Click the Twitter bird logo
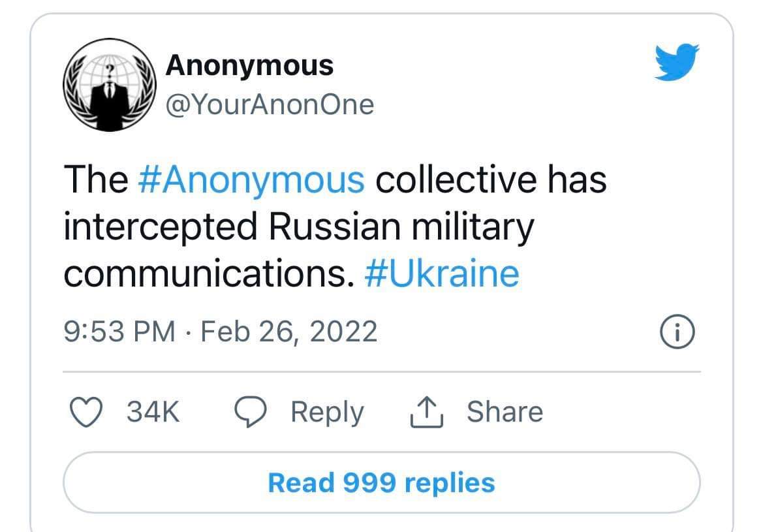The width and height of the screenshot is (763, 532). (x=677, y=62)
